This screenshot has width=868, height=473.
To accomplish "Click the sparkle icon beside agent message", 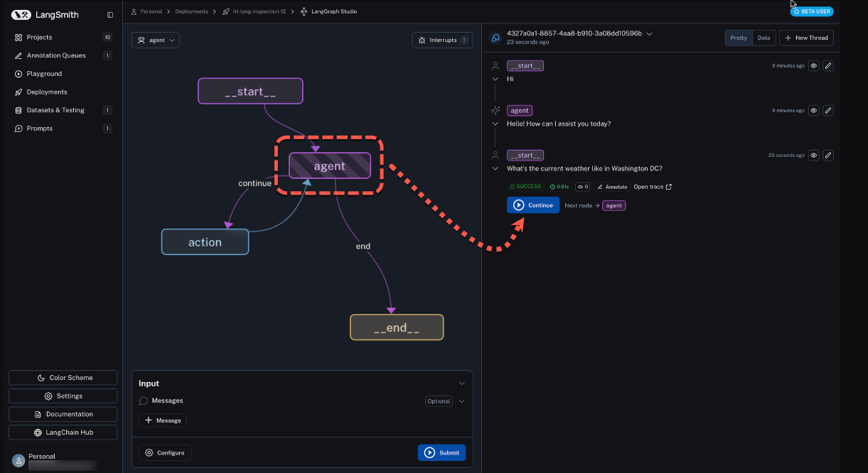I will (x=495, y=111).
